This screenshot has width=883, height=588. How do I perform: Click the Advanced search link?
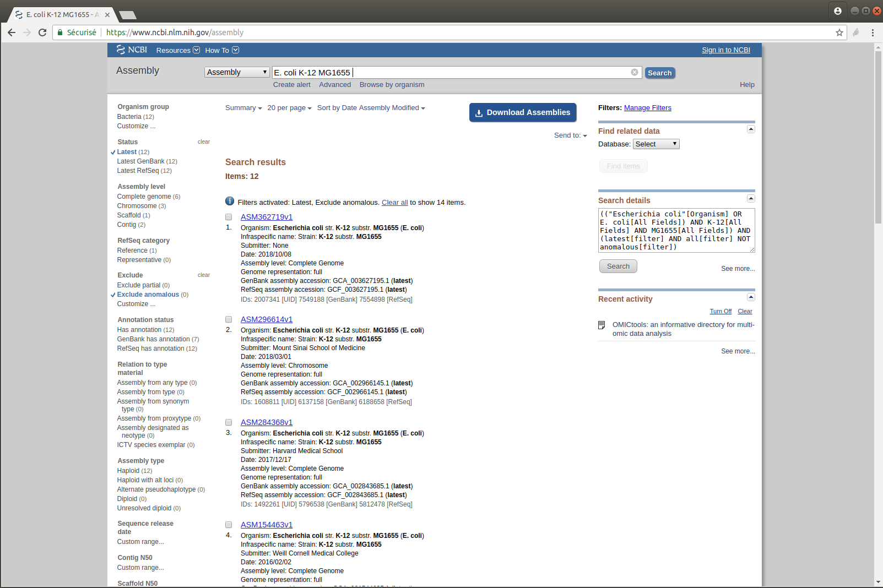[335, 85]
